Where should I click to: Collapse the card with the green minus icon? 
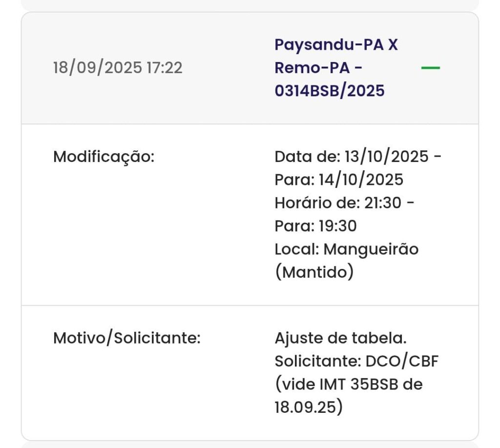tap(430, 68)
